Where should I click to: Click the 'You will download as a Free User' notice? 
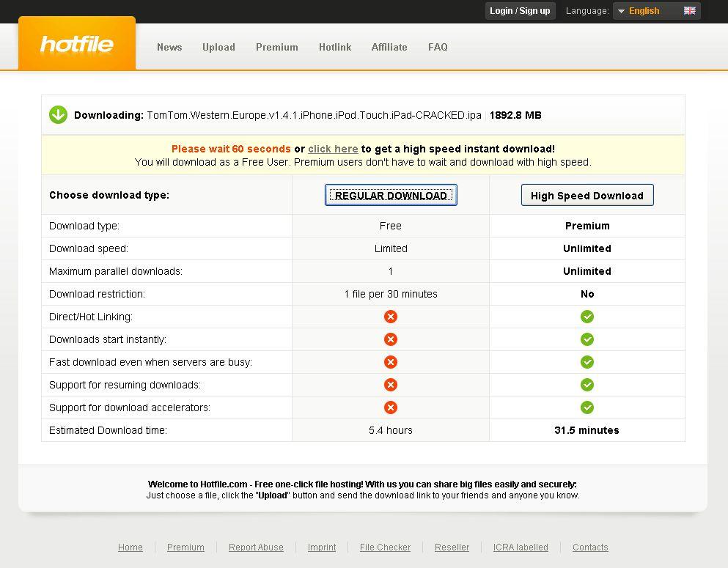pyautogui.click(x=363, y=162)
